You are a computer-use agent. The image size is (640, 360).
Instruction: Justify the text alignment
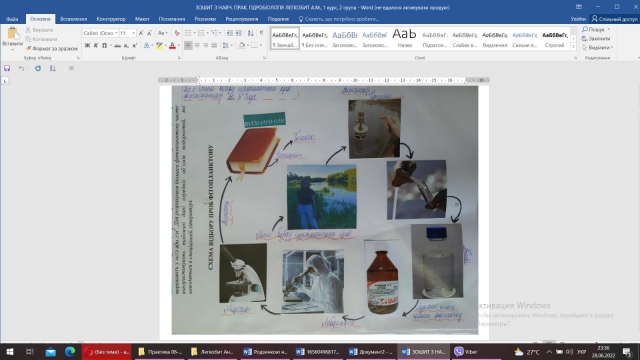214,45
